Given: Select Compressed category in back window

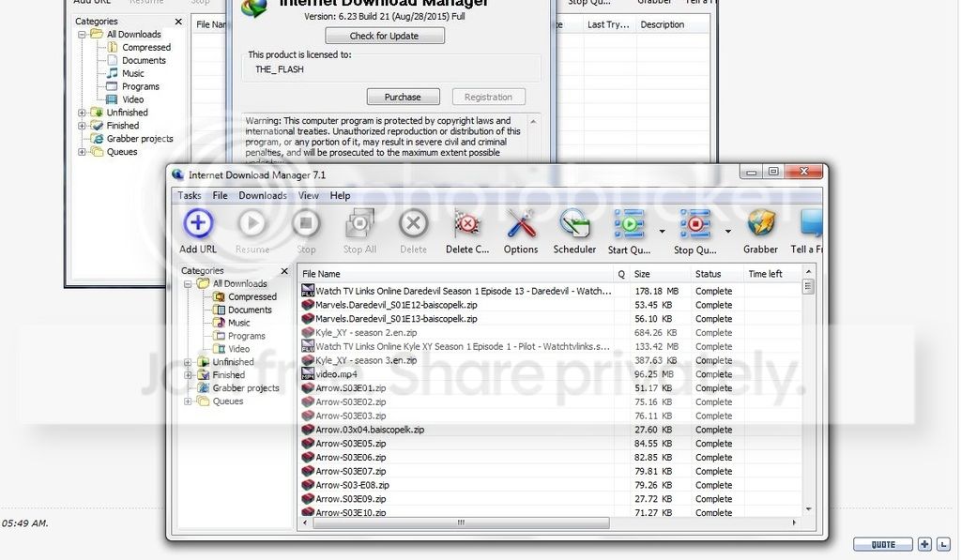Looking at the screenshot, I should (145, 47).
